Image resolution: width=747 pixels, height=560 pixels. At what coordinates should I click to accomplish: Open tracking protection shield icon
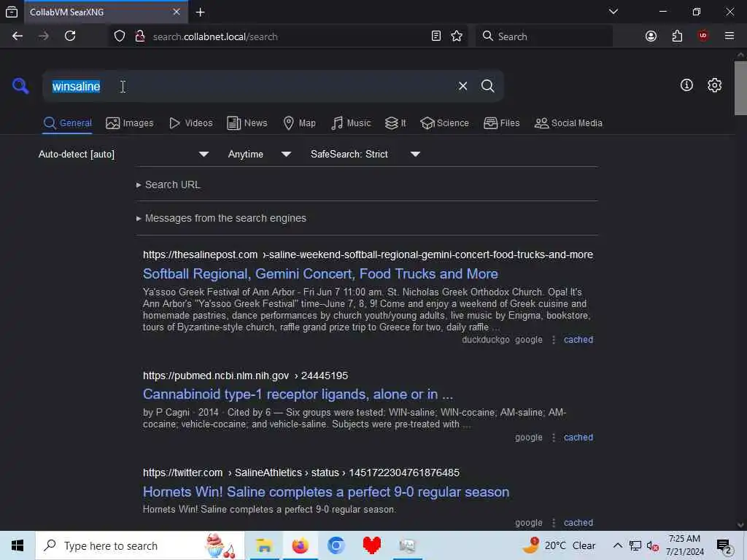[x=120, y=36]
